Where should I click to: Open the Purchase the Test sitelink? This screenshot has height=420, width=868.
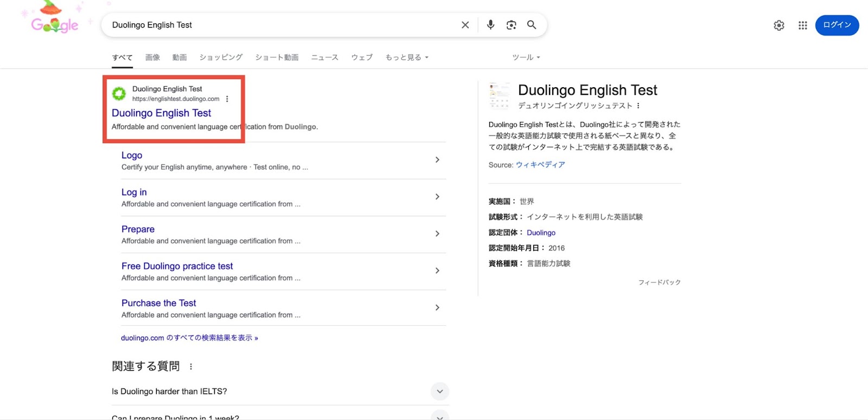158,303
